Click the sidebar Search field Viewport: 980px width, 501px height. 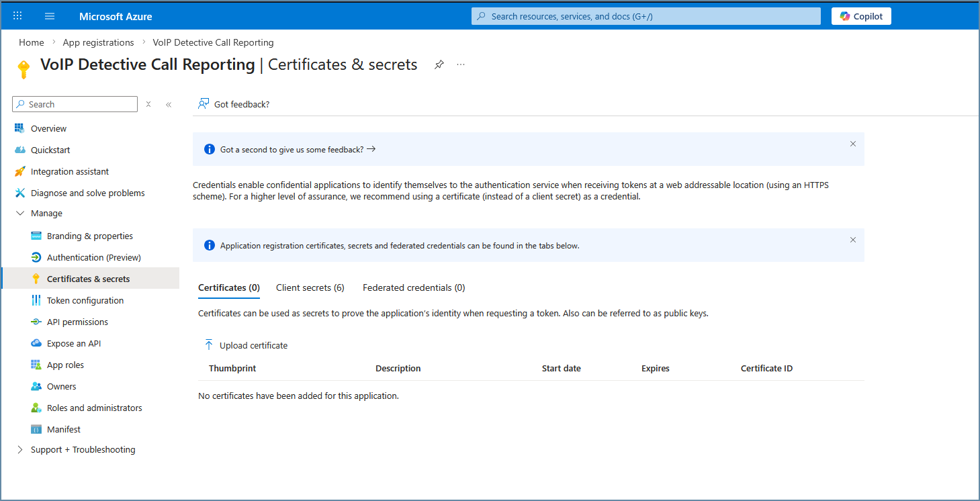click(x=75, y=104)
